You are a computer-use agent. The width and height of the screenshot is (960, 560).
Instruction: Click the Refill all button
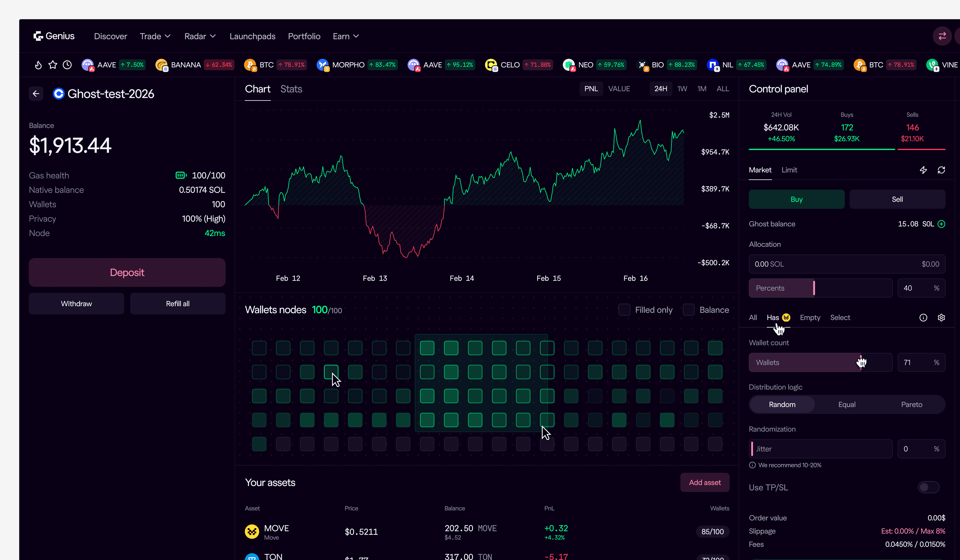click(177, 303)
